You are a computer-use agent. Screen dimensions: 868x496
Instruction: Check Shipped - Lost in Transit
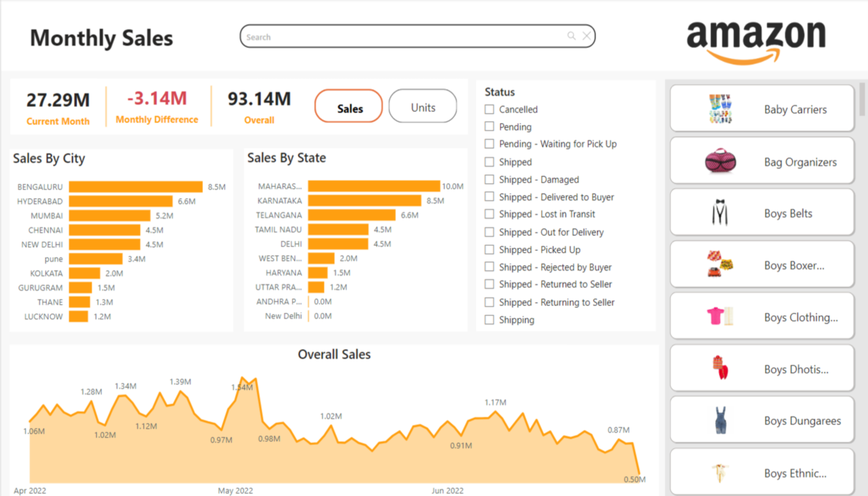pos(489,214)
